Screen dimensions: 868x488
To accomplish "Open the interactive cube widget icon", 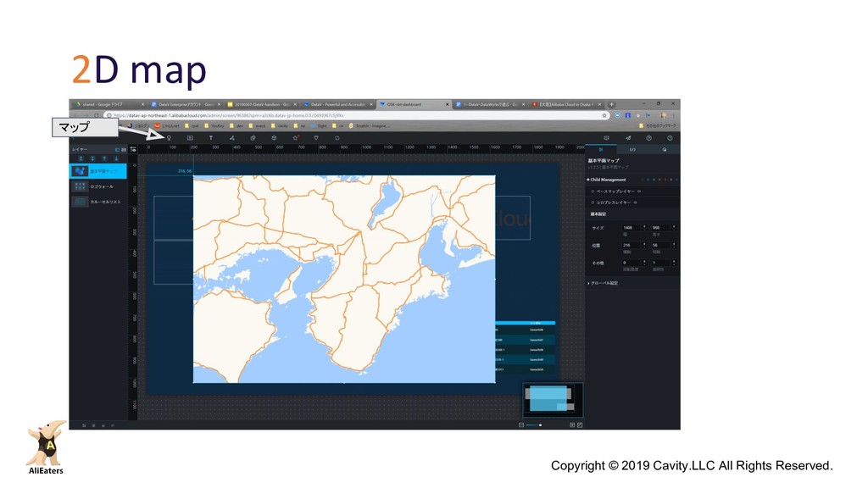I will 274,138.
